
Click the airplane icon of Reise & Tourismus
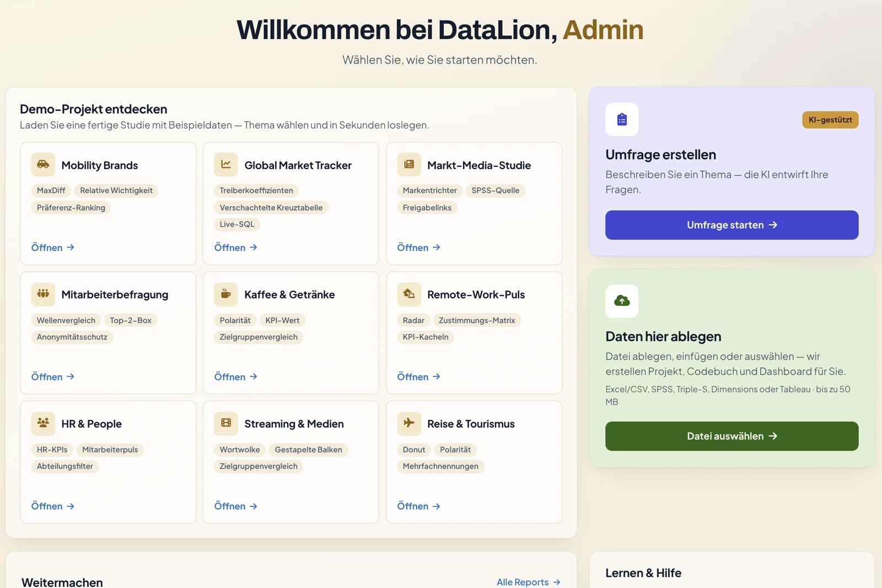[409, 423]
